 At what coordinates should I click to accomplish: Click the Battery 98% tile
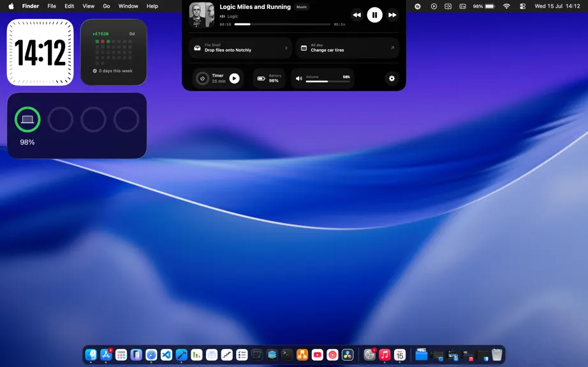[269, 78]
